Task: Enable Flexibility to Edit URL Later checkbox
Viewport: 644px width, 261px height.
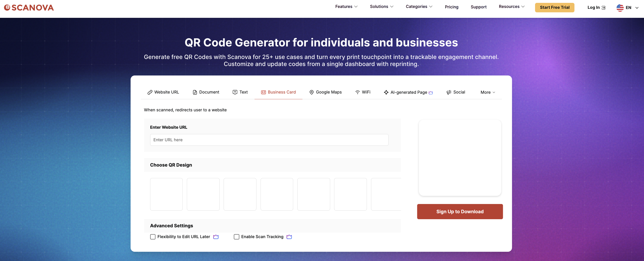Action: (153, 237)
